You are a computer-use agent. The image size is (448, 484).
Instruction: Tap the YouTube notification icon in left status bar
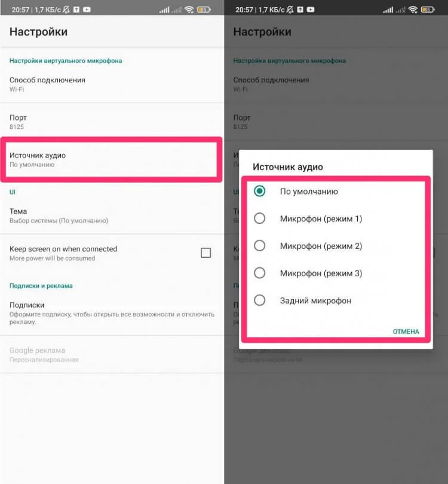click(x=87, y=10)
